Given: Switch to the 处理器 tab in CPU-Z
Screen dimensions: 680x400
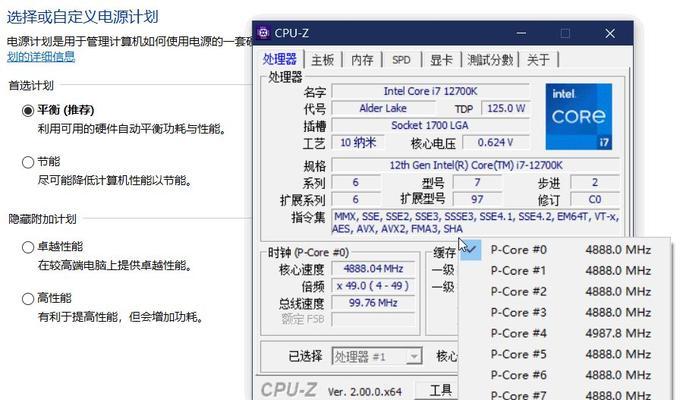Looking at the screenshot, I should [280, 59].
